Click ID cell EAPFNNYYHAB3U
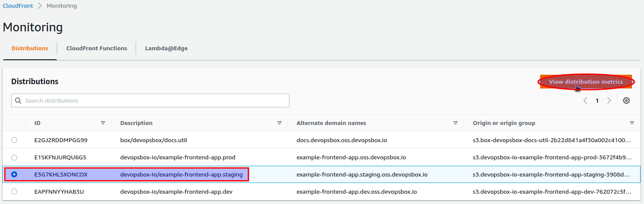The height and width of the screenshot is (204, 644). (x=59, y=192)
